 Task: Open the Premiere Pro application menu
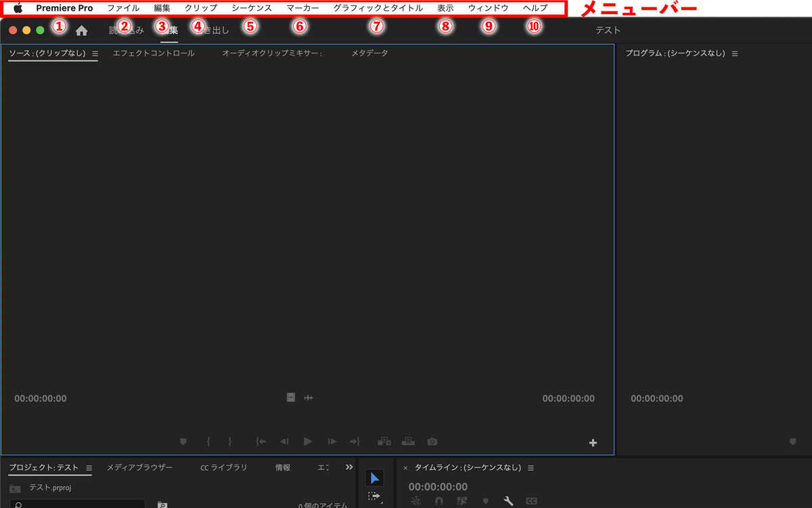65,8
